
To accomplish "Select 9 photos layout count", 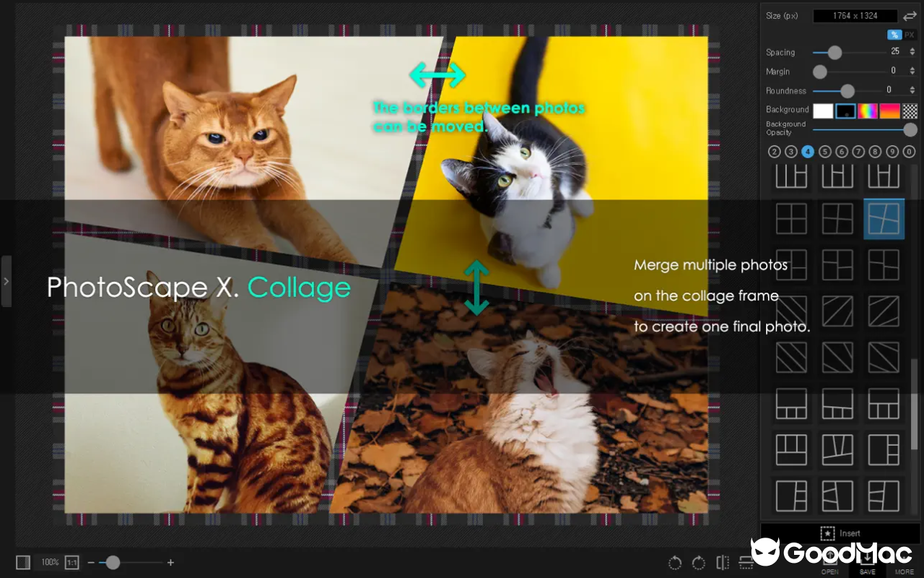I will (x=892, y=152).
